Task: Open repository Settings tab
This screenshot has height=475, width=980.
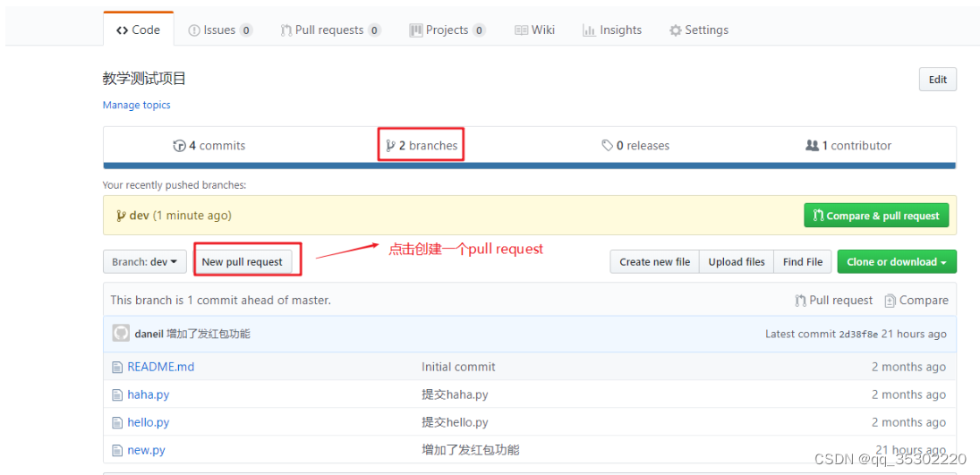Action: pyautogui.click(x=699, y=30)
